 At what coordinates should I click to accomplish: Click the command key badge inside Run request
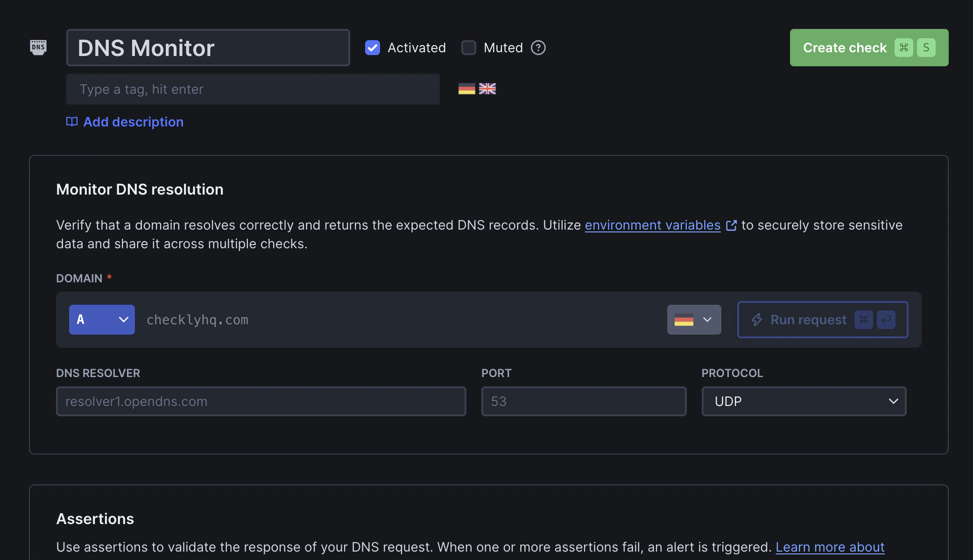863,320
